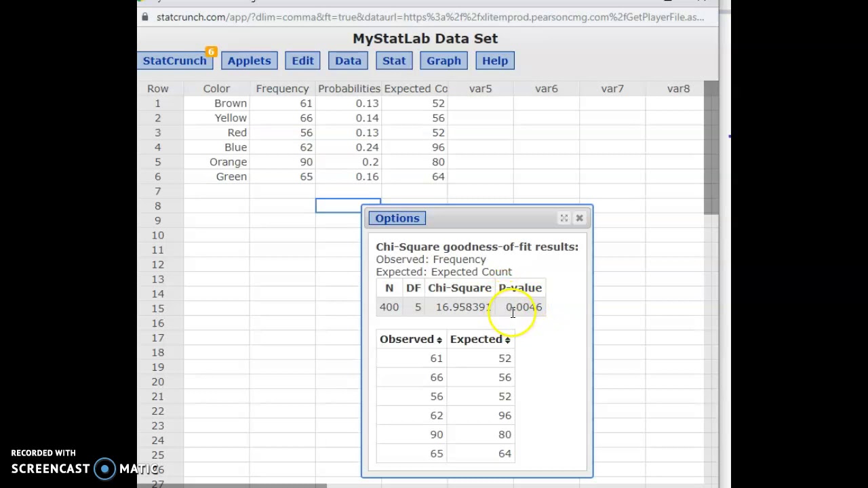868x488 pixels.
Task: Click the Options button in results window
Action: coord(397,218)
